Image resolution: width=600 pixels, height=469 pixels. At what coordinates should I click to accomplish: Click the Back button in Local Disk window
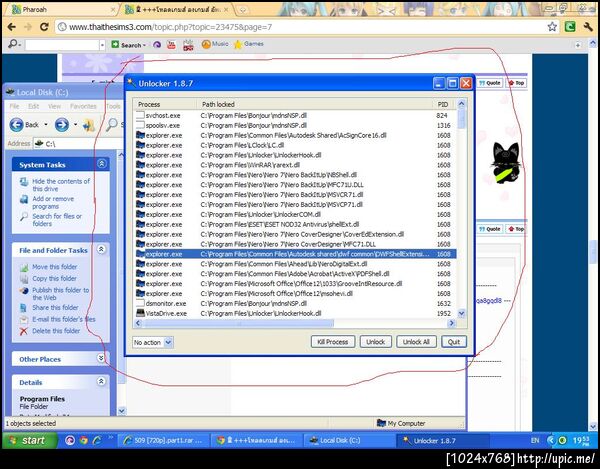[24, 125]
